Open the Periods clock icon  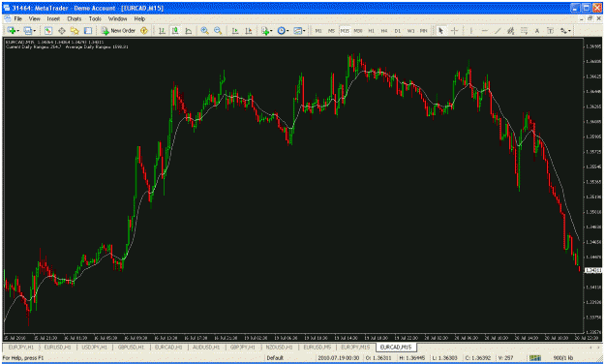(x=282, y=30)
